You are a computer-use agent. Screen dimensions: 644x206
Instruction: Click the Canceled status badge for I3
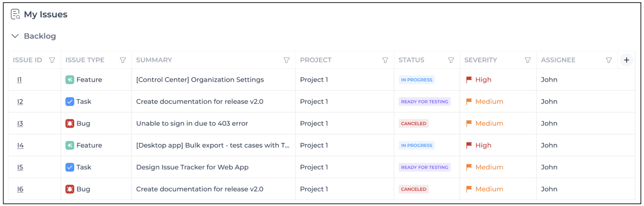413,124
